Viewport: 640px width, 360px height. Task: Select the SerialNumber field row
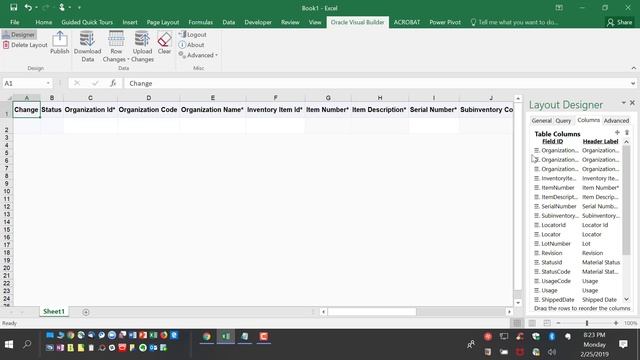pyautogui.click(x=577, y=207)
